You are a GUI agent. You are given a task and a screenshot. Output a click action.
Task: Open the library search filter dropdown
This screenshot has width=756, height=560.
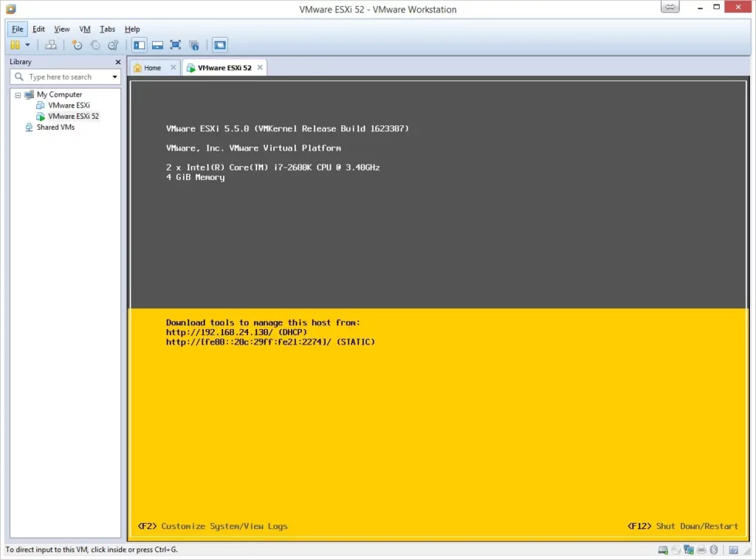[x=114, y=77]
